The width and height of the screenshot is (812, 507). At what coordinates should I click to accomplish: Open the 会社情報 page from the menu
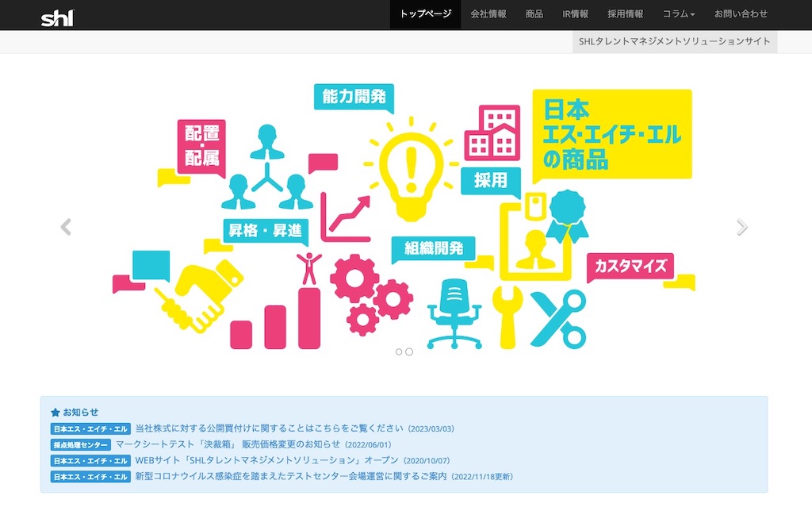(488, 14)
